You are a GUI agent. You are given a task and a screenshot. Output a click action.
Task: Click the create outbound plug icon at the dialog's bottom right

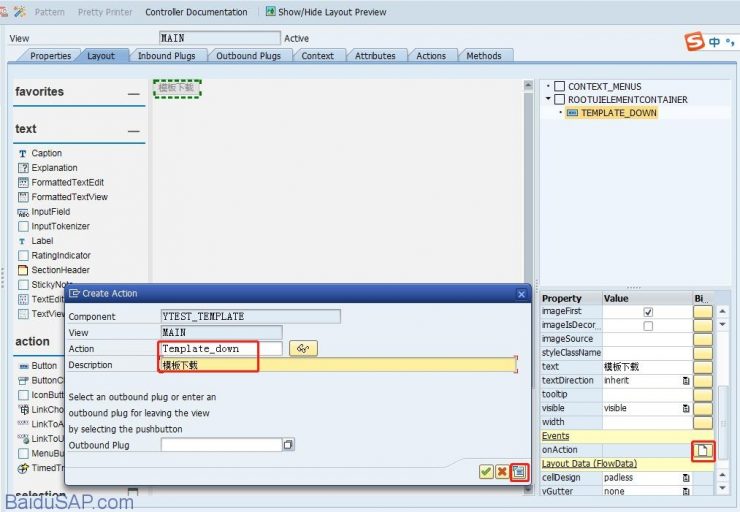click(x=518, y=471)
